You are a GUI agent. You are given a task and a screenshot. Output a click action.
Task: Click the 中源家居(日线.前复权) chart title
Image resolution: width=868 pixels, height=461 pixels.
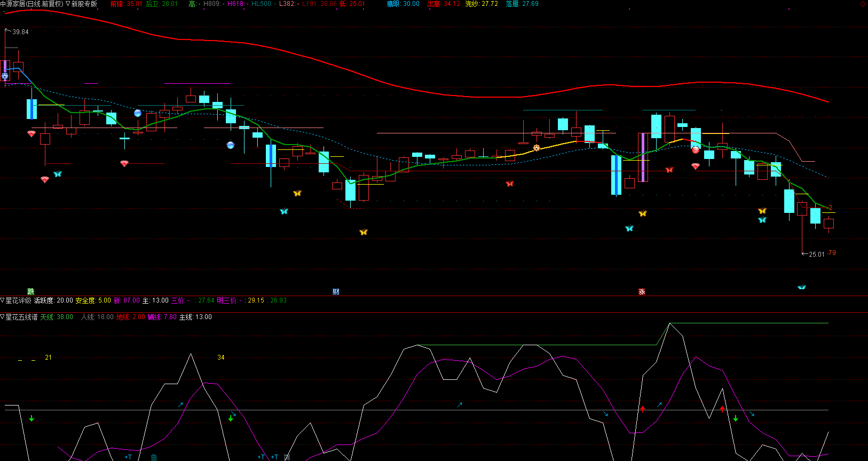31,4
